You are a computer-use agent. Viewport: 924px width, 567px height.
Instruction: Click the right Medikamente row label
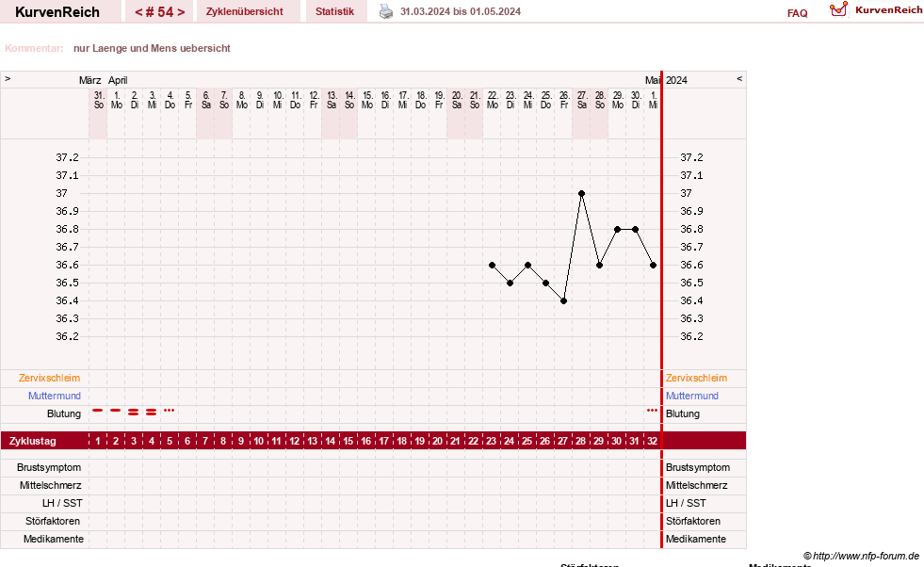(696, 540)
